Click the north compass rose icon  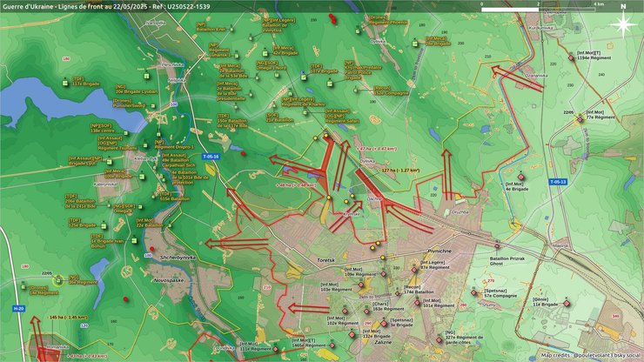[623, 23]
